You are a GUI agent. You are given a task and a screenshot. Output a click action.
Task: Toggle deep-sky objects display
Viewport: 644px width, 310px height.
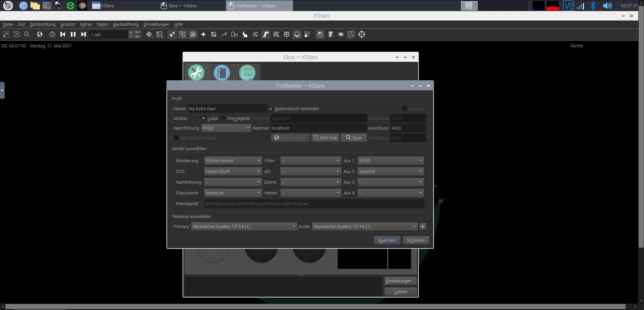tap(183, 34)
